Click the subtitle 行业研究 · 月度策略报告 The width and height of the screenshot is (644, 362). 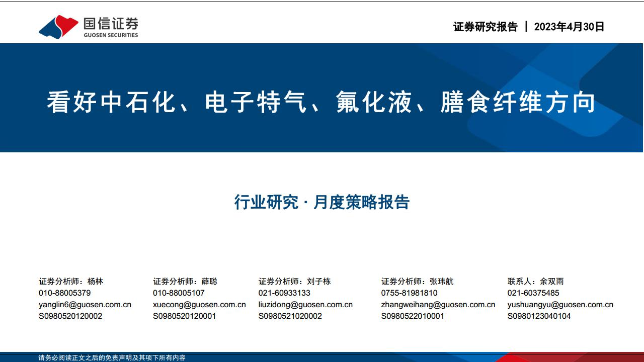322,202
